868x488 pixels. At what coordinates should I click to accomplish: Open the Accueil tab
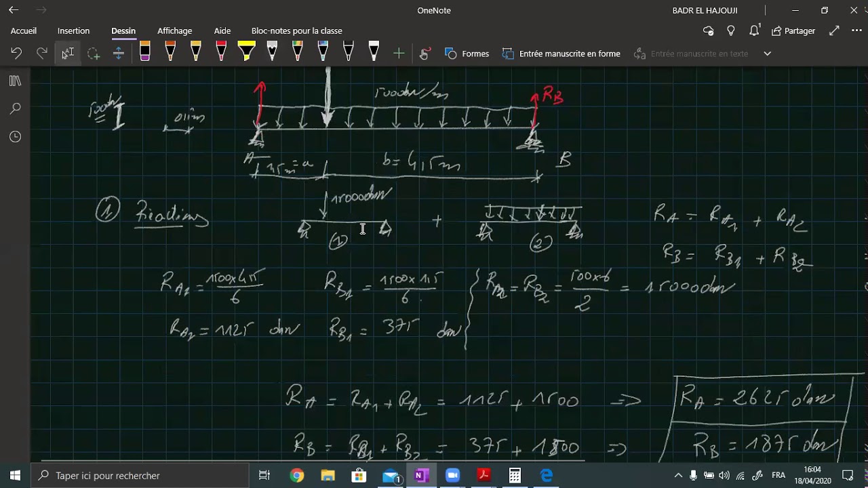24,30
